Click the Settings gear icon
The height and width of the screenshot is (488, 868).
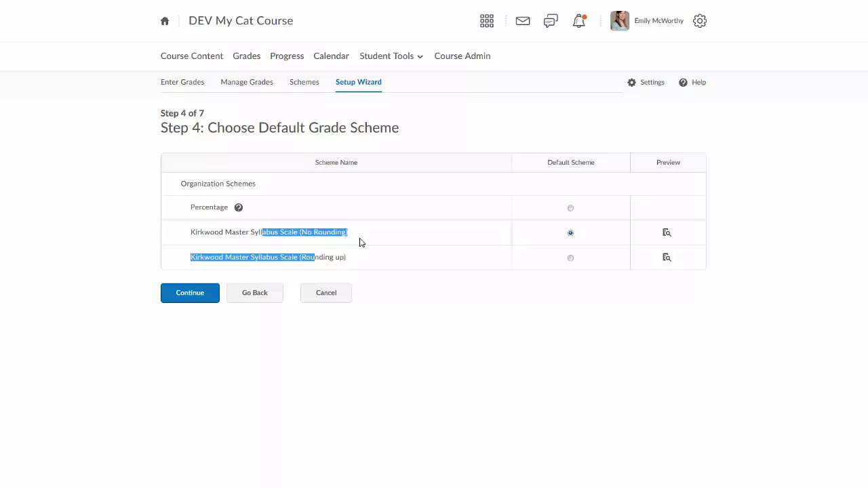(x=632, y=83)
